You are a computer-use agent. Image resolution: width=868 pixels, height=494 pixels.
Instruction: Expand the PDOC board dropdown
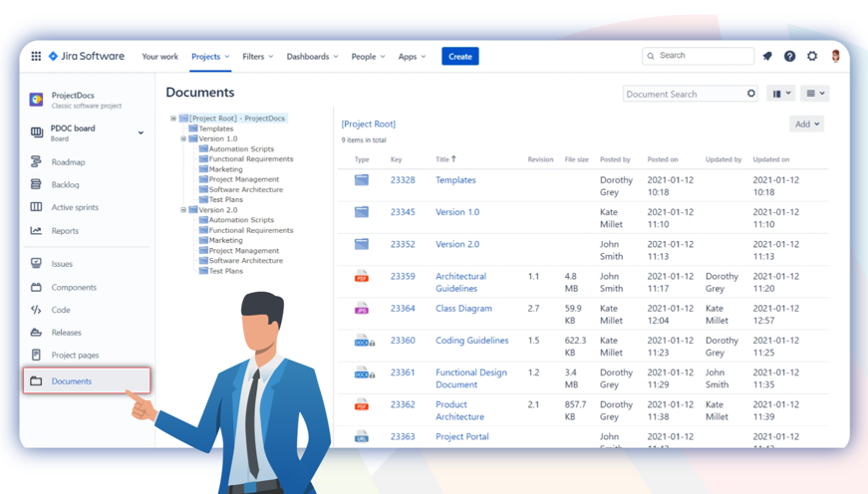tap(141, 132)
